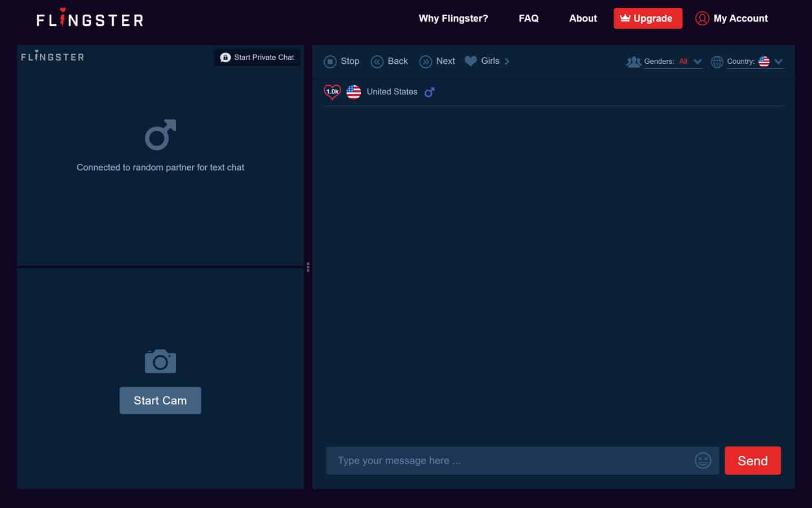
Task: Open the FAQ page
Action: 528,19
